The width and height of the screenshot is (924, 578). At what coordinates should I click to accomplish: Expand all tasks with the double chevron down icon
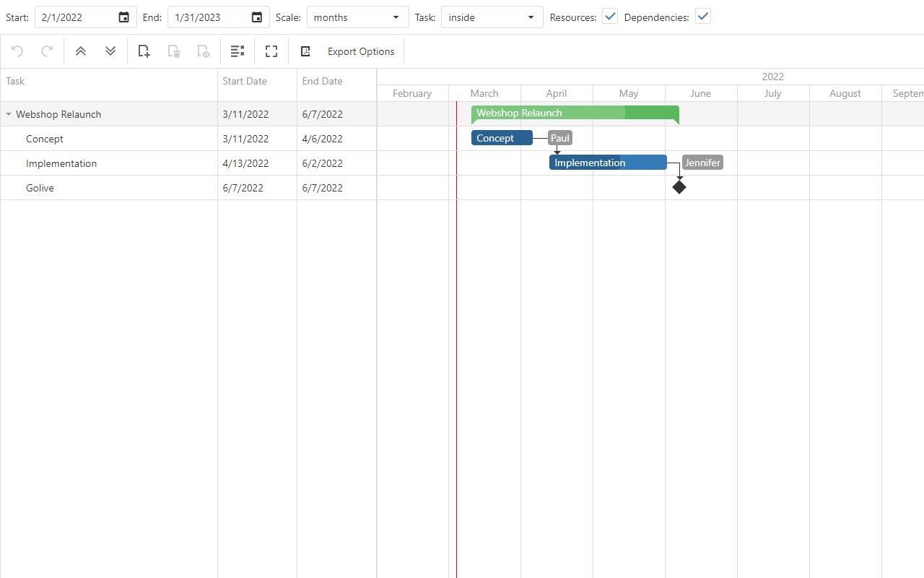pyautogui.click(x=110, y=51)
